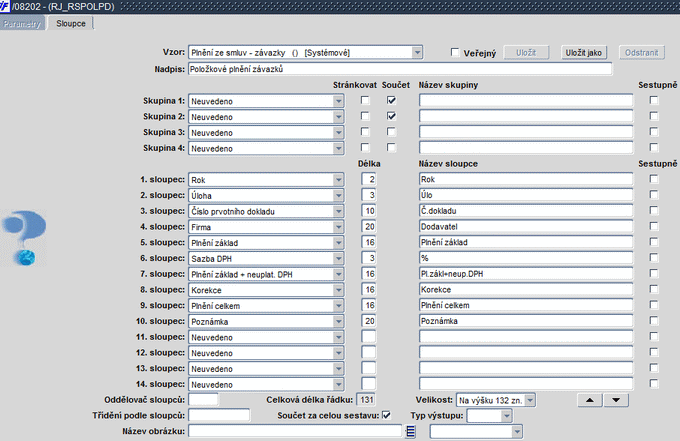Click the Nadpis input field
The width and height of the screenshot is (680, 441).
400,69
